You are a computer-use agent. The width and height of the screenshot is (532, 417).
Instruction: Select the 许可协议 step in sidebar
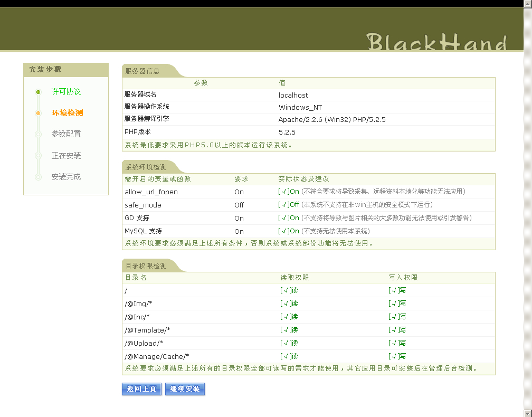(66, 92)
